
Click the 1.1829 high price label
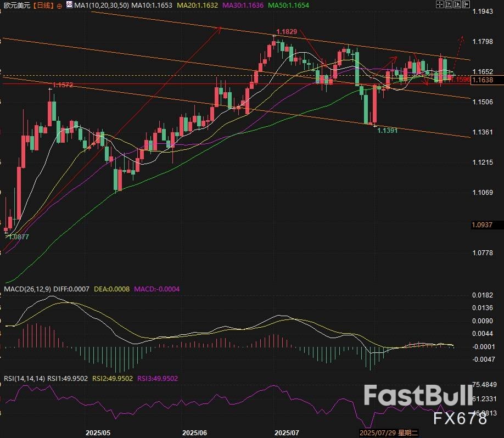[286, 32]
